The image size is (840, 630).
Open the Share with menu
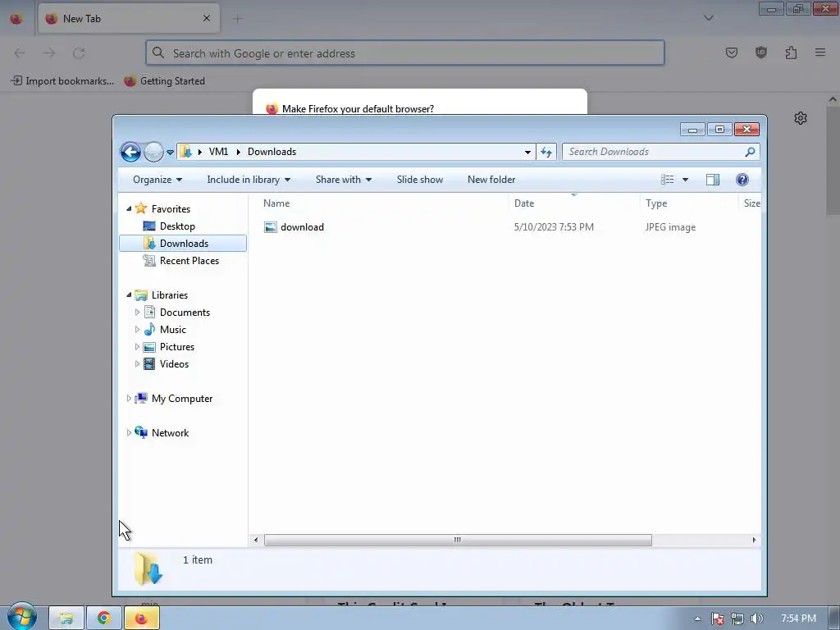click(x=344, y=180)
